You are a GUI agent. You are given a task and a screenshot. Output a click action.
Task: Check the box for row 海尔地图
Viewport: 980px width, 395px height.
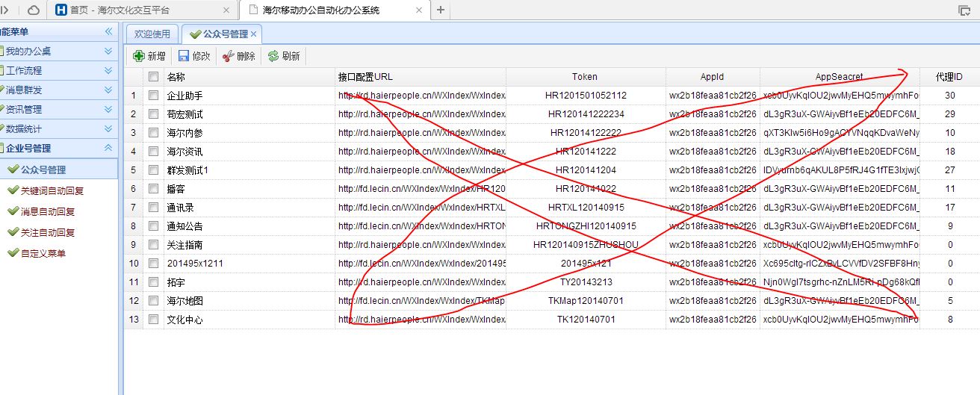153,301
